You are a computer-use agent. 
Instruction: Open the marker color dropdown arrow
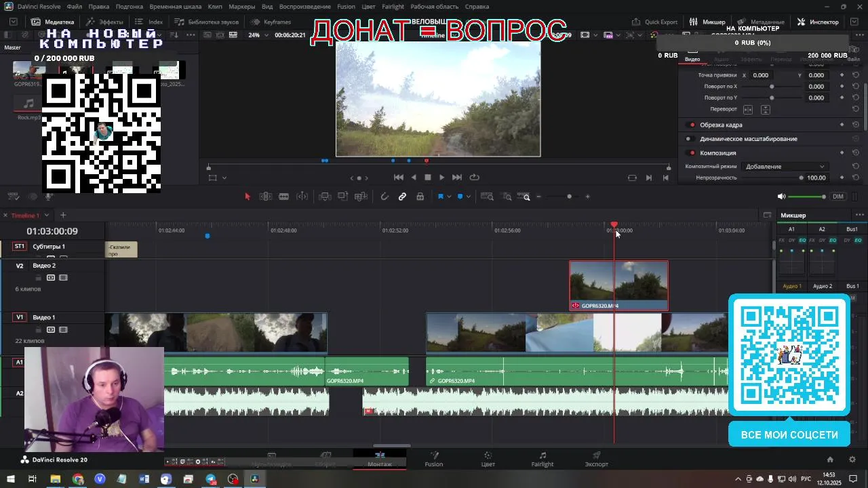468,197
